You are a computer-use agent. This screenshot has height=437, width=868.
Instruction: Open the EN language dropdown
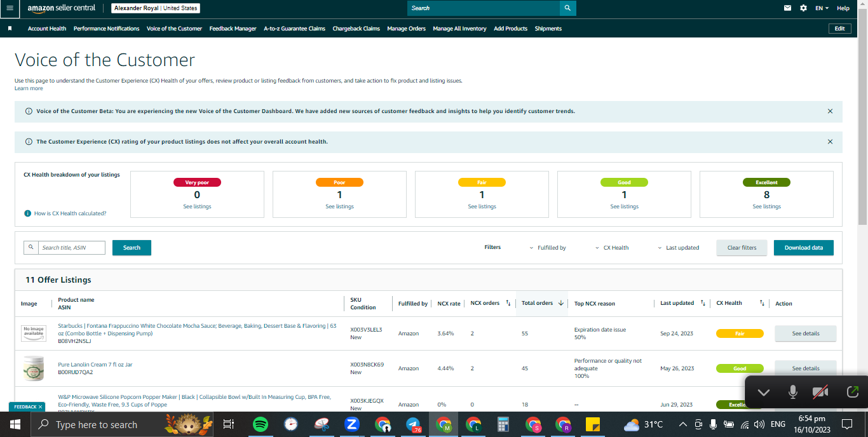(x=822, y=8)
